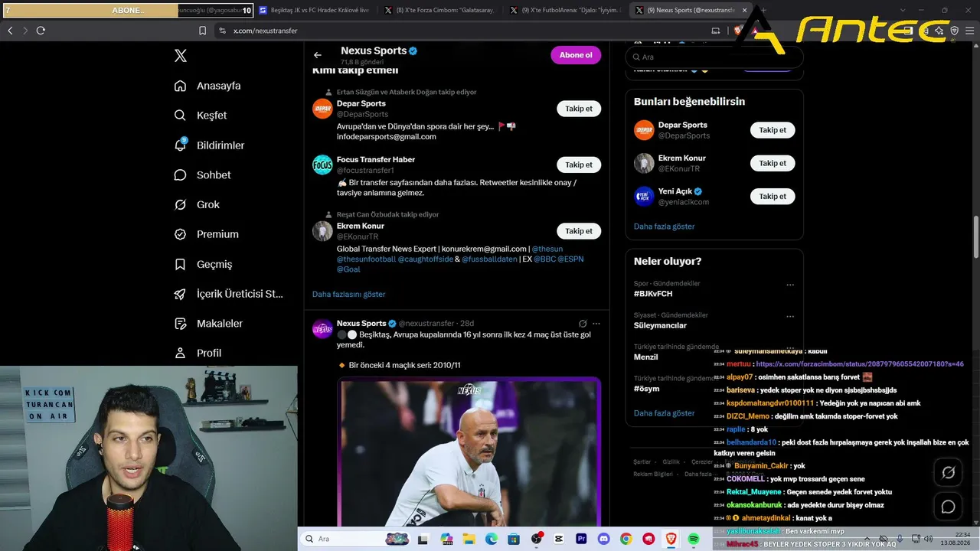Open the @thesun mention link
The width and height of the screenshot is (980, 551).
pos(547,249)
